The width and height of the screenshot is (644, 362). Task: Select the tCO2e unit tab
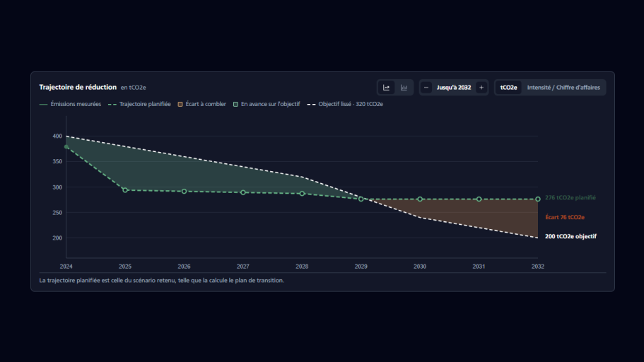tap(508, 88)
